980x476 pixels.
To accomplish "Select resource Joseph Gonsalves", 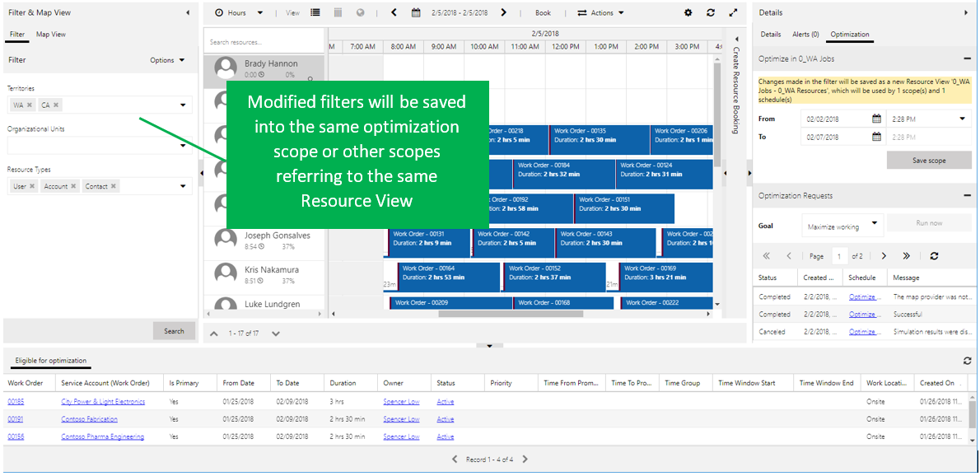I will click(264, 241).
